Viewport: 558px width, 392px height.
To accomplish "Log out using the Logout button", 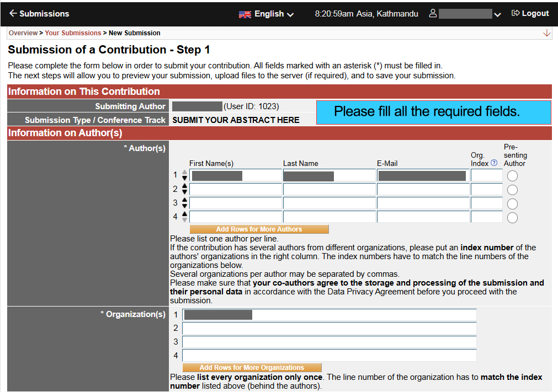I will pos(530,14).
